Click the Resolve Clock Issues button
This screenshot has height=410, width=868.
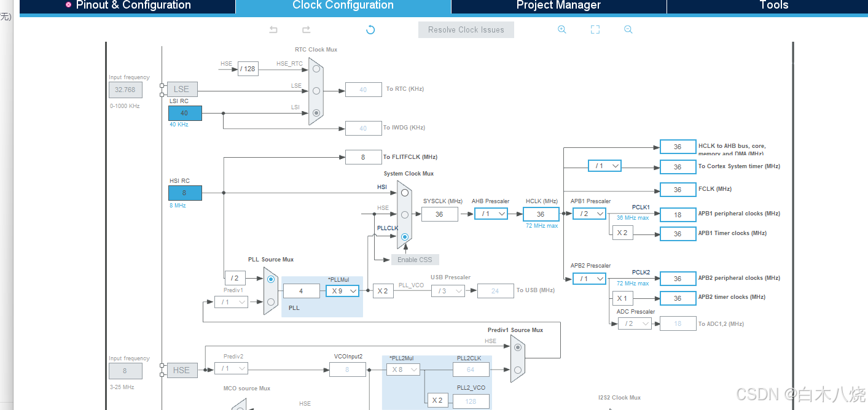[x=466, y=29]
